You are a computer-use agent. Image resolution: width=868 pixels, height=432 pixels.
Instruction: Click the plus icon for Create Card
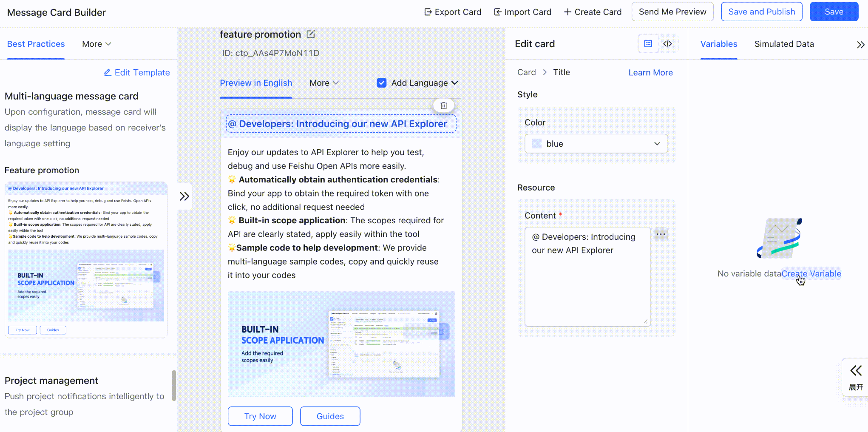[x=567, y=12]
